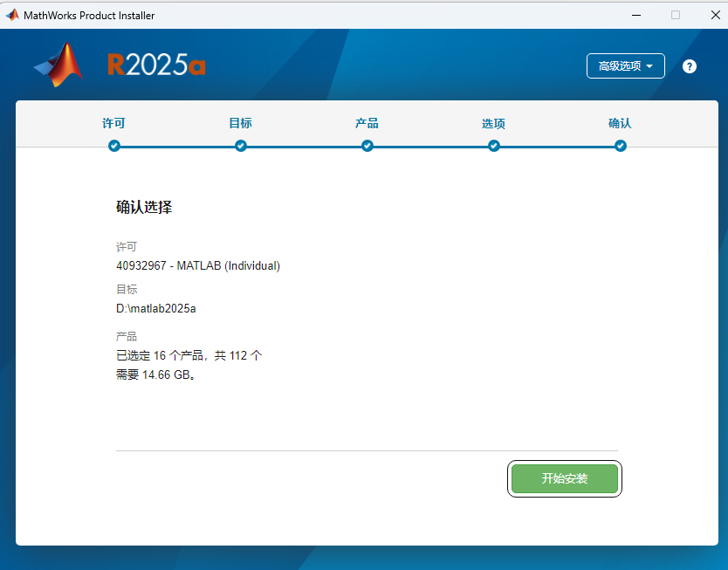The width and height of the screenshot is (728, 570).
Task: Click the 确认选择 heading
Action: coord(144,207)
